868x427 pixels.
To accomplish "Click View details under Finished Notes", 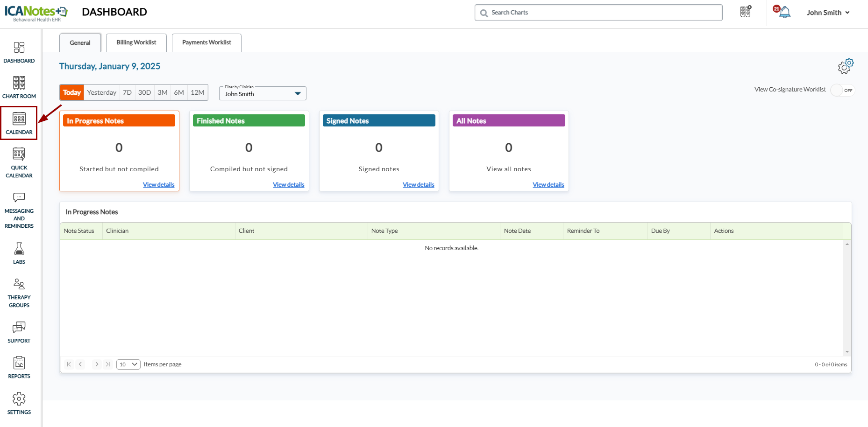I will click(x=288, y=185).
